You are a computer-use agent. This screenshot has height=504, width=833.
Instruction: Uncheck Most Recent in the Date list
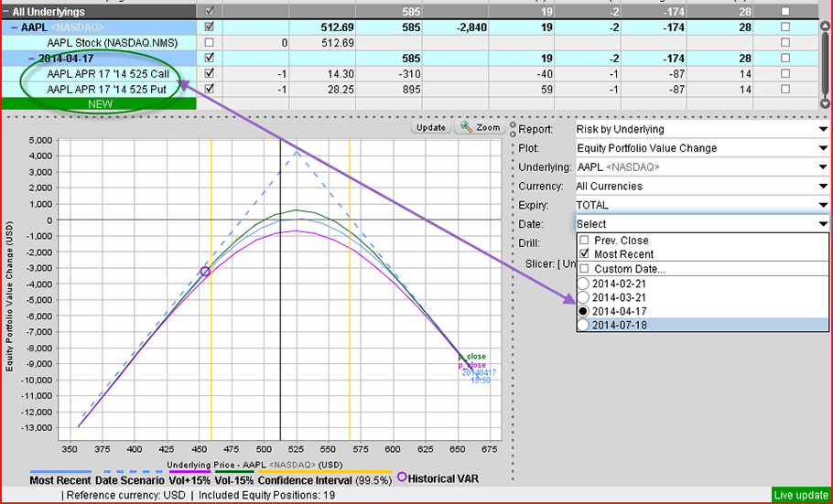(584, 254)
